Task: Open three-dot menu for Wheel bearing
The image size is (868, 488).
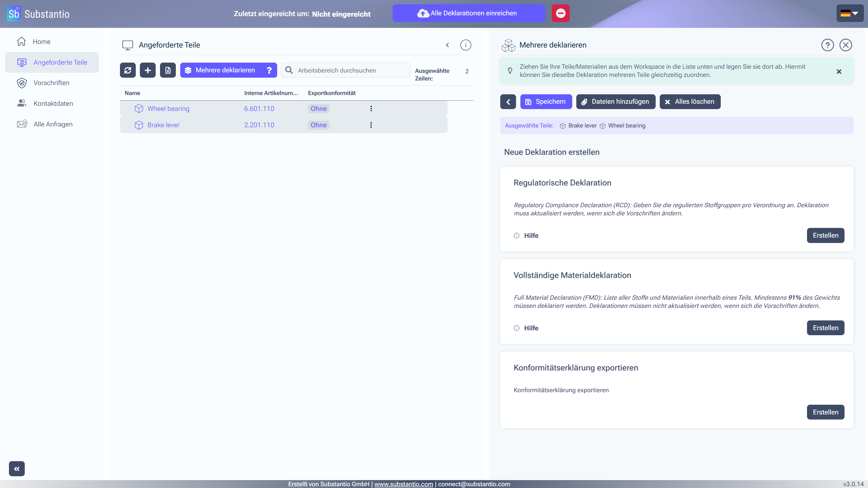Action: (371, 109)
